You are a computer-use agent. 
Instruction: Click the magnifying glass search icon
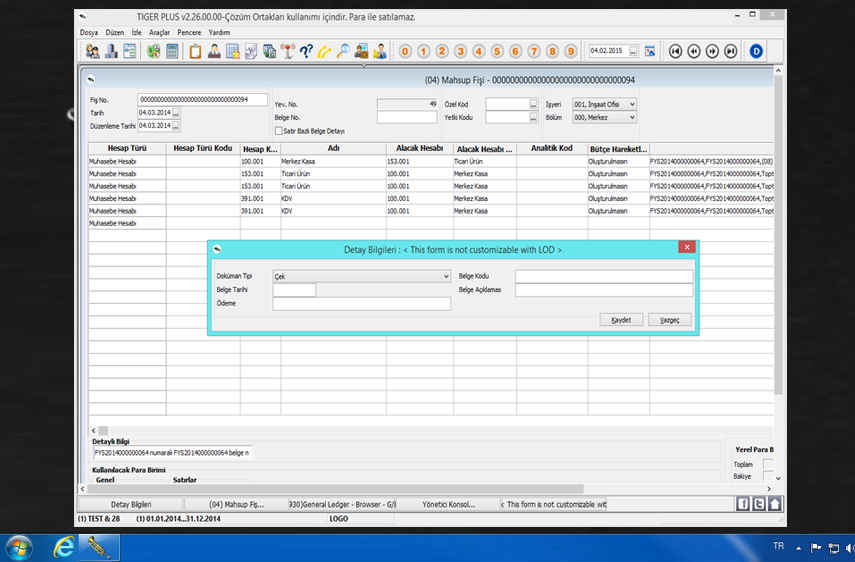[x=343, y=51]
